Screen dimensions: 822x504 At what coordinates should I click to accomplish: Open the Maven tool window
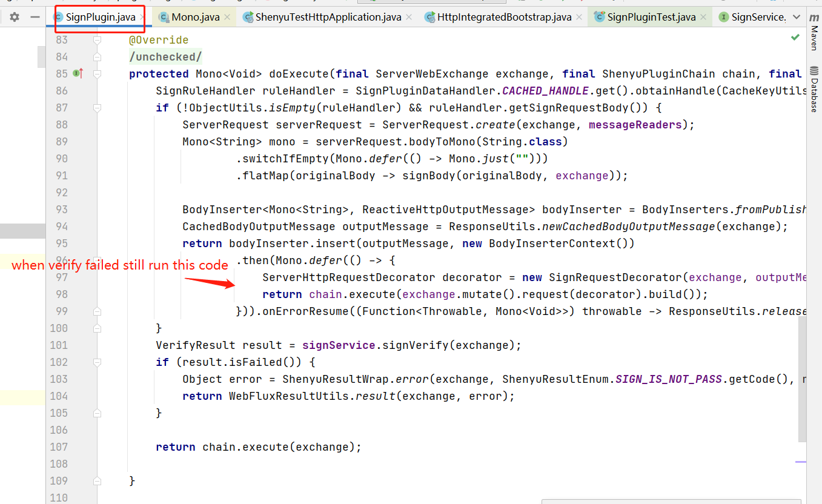pos(814,32)
